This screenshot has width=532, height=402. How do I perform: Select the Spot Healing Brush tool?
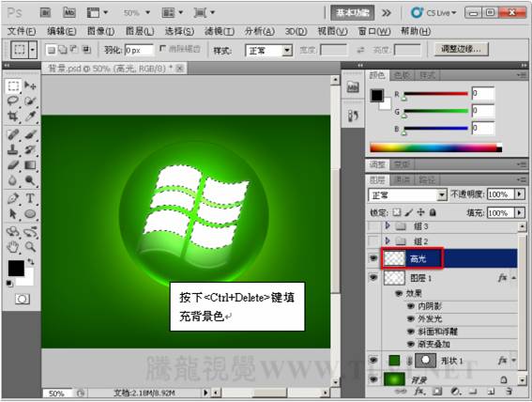pyautogui.click(x=13, y=134)
